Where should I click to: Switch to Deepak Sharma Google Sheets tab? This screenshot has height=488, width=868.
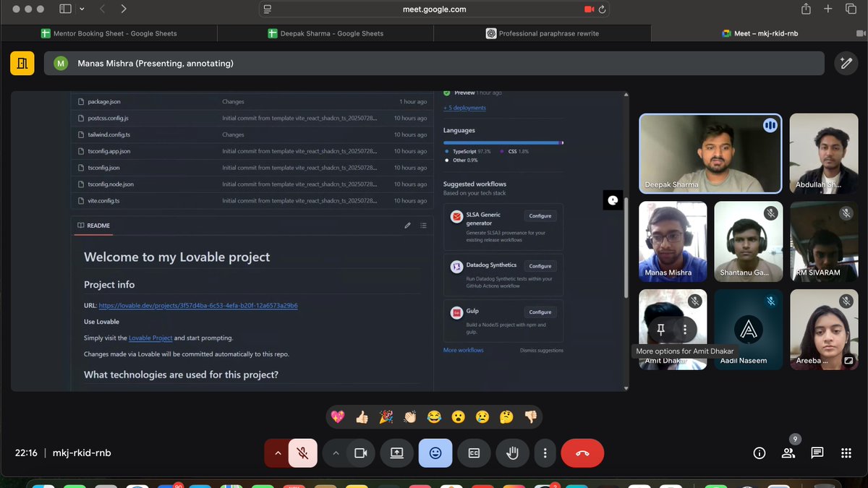(325, 33)
